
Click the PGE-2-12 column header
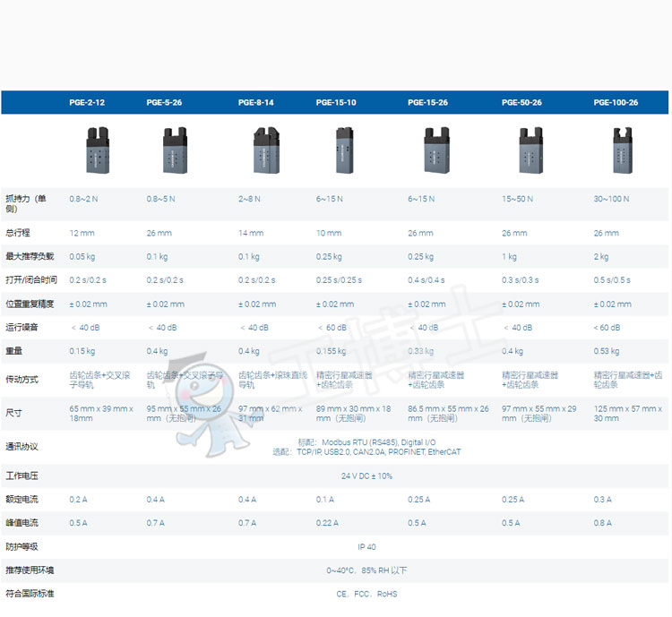[x=87, y=103]
